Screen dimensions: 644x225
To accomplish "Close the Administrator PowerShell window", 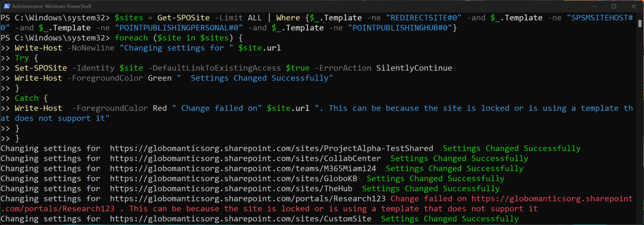I will pos(634,6).
